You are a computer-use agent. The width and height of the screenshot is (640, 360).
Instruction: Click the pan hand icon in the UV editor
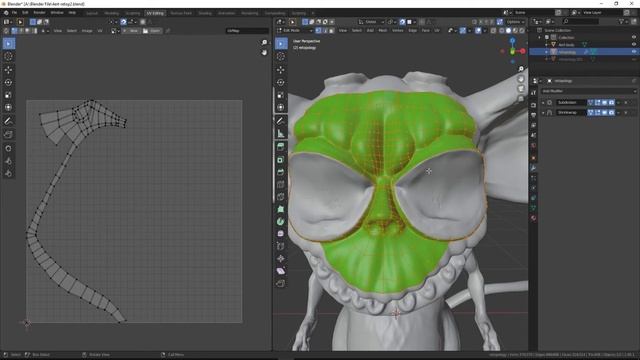264,53
